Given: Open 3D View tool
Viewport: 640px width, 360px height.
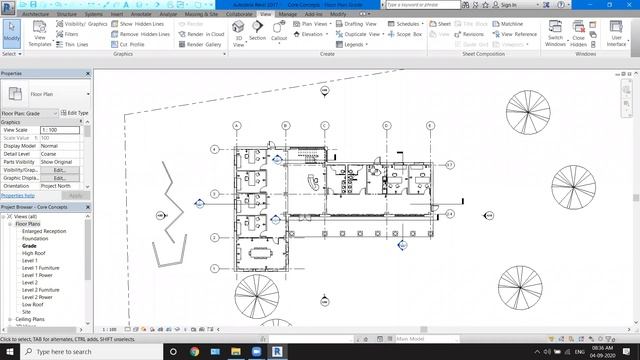Looking at the screenshot, I should tap(238, 34).
